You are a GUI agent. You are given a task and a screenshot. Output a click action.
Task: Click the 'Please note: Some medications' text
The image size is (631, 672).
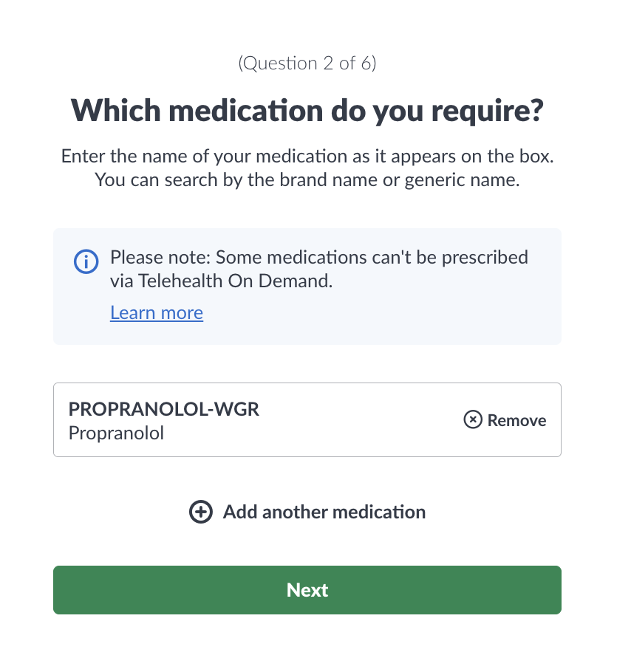point(318,258)
